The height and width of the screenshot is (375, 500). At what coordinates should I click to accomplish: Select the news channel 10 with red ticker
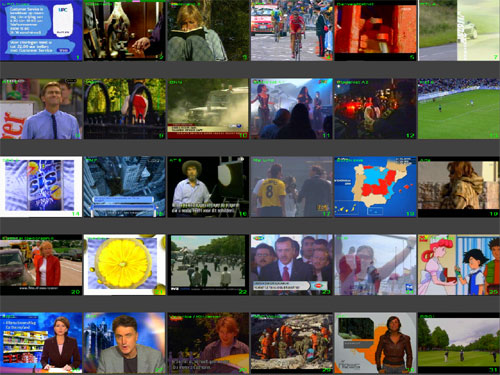pyautogui.click(x=208, y=109)
